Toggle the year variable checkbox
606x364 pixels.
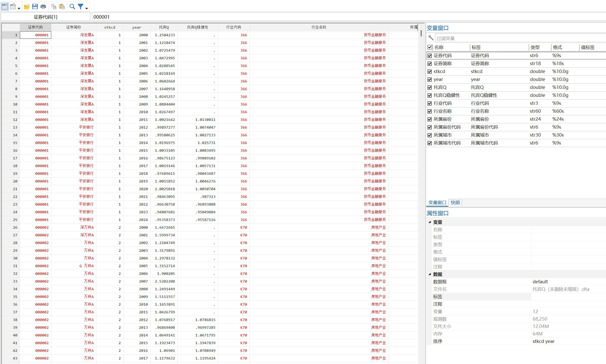430,79
